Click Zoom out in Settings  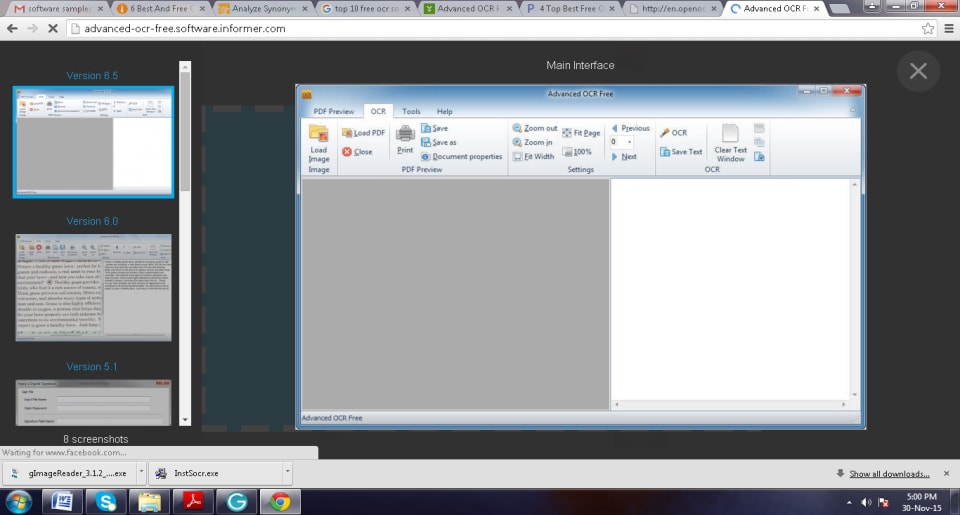535,128
